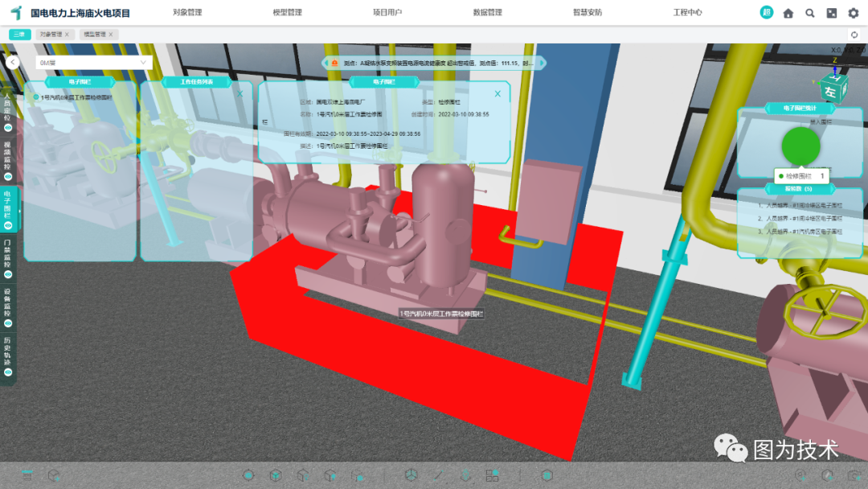Click the green 检修围栏 pie chart
The image size is (868, 489).
(800, 146)
